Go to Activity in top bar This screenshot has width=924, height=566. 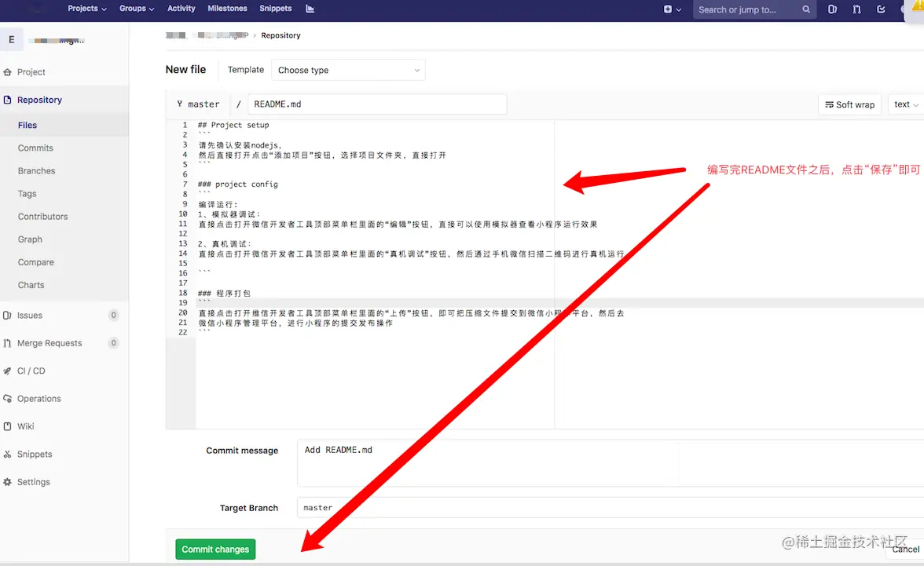pos(181,9)
